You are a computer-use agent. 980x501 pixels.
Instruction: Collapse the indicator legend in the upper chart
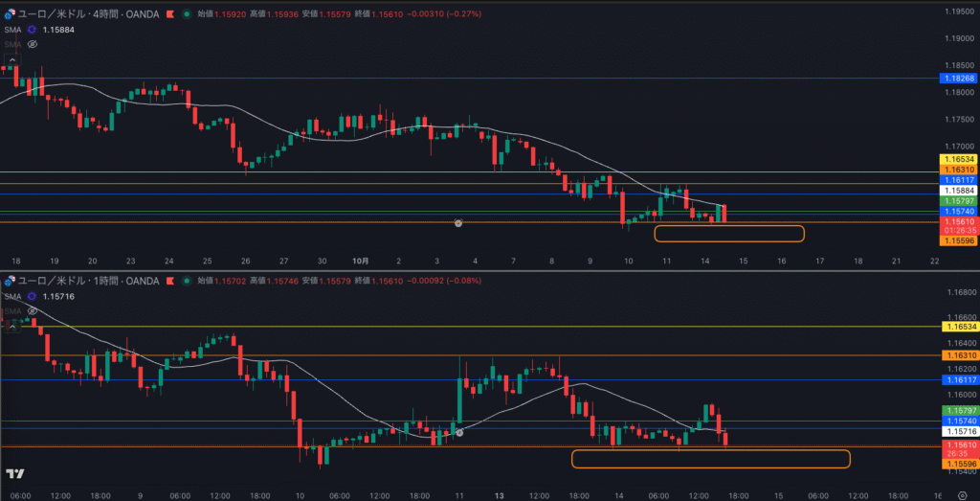pos(12,60)
